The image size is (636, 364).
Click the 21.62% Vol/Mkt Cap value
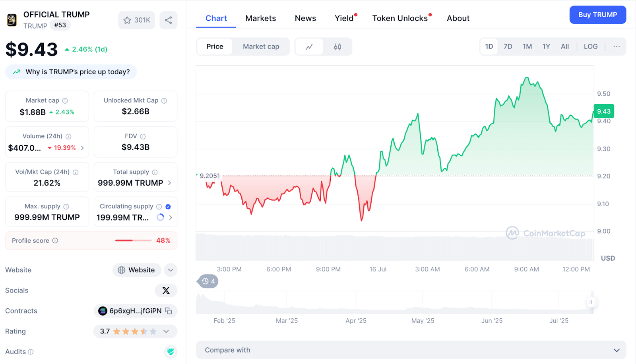47,183
